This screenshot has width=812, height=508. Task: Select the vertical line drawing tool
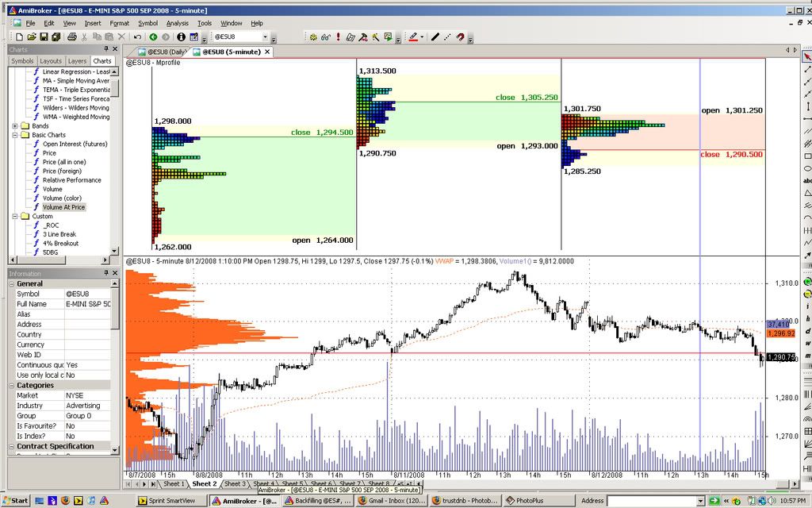[807, 106]
